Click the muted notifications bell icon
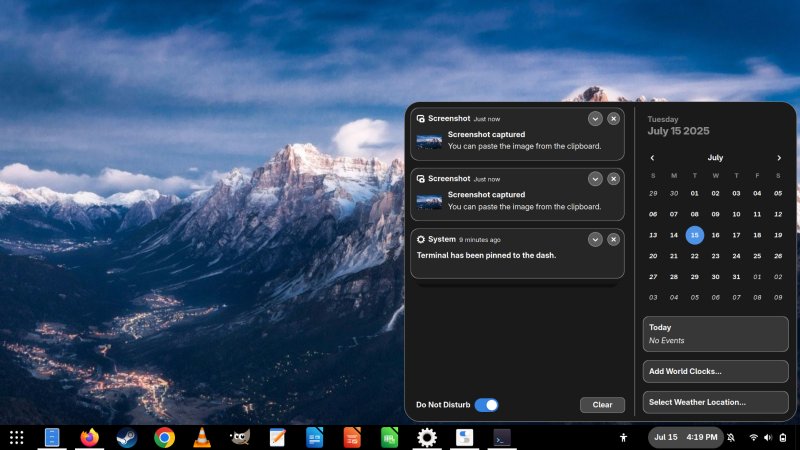This screenshot has width=800, height=450. pyautogui.click(x=731, y=437)
